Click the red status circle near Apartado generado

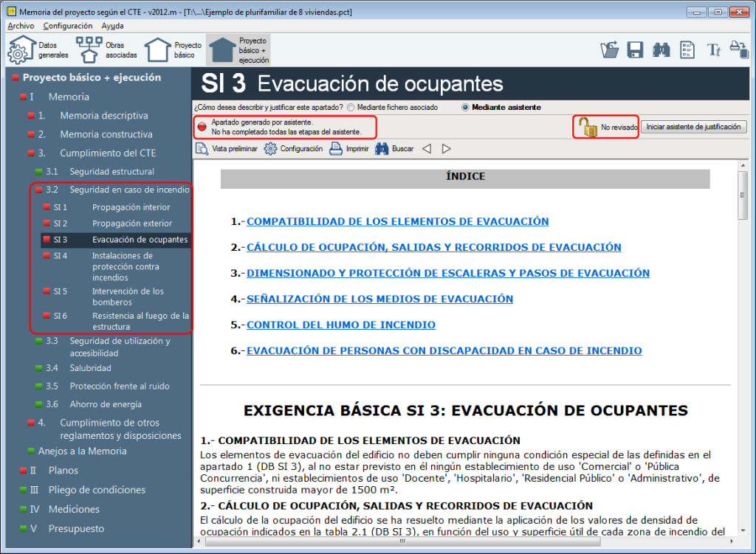point(202,127)
